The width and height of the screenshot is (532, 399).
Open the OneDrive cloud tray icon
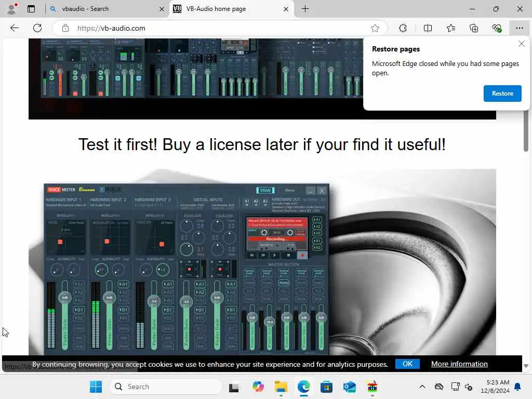tap(439, 387)
